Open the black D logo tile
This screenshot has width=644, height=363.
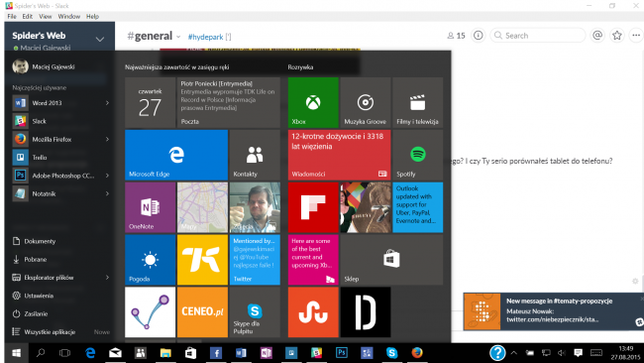(366, 312)
